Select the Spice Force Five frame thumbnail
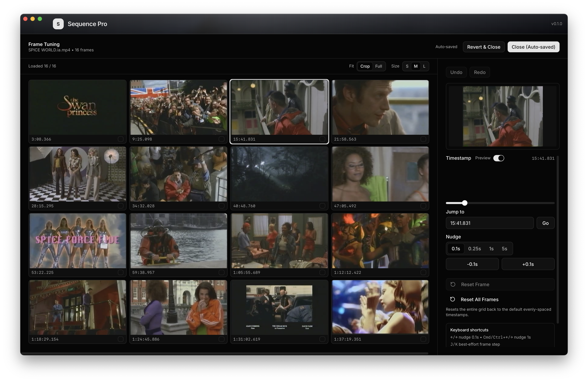Viewport: 588px width, 382px height. 78,241
